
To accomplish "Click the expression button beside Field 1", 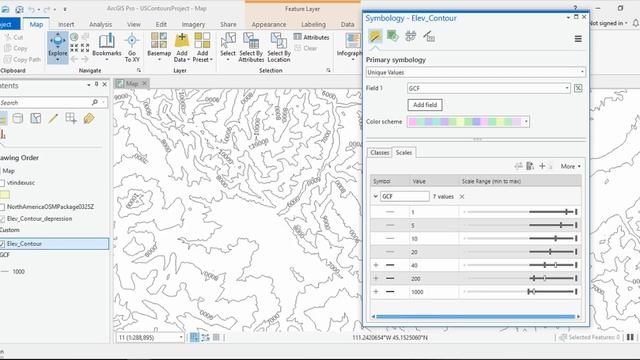I will click(x=578, y=88).
